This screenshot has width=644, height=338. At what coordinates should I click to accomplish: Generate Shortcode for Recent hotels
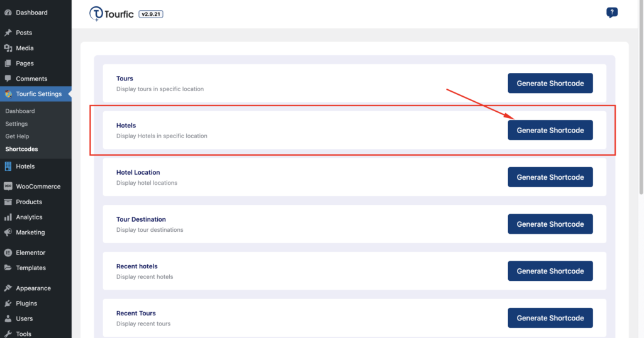(550, 271)
